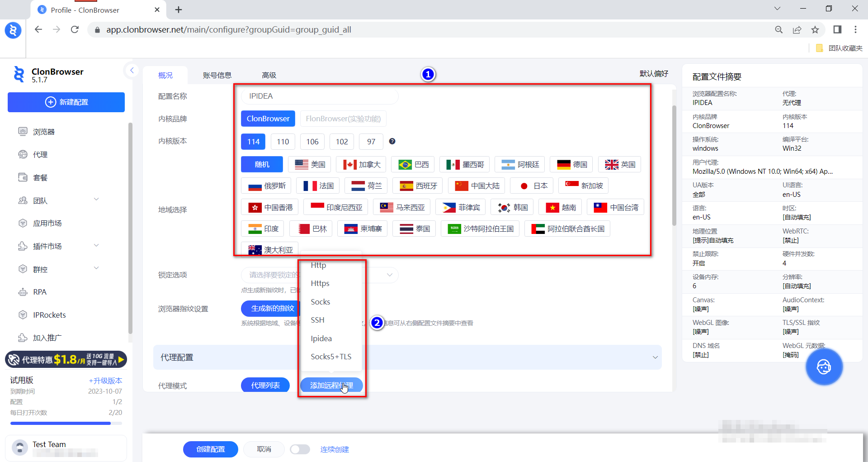Click the bookmark star icon
This screenshot has width=868, height=462.
[x=815, y=30]
